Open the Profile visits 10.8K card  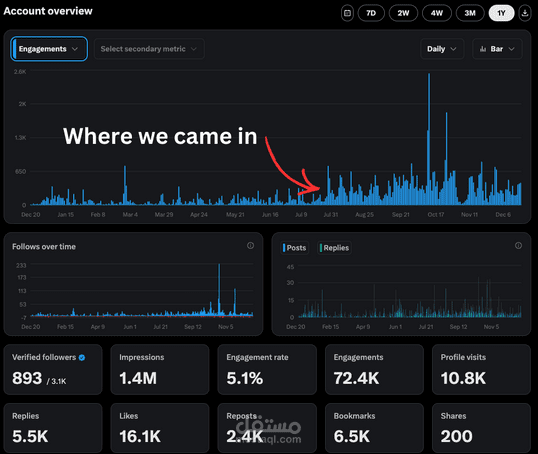coord(481,369)
